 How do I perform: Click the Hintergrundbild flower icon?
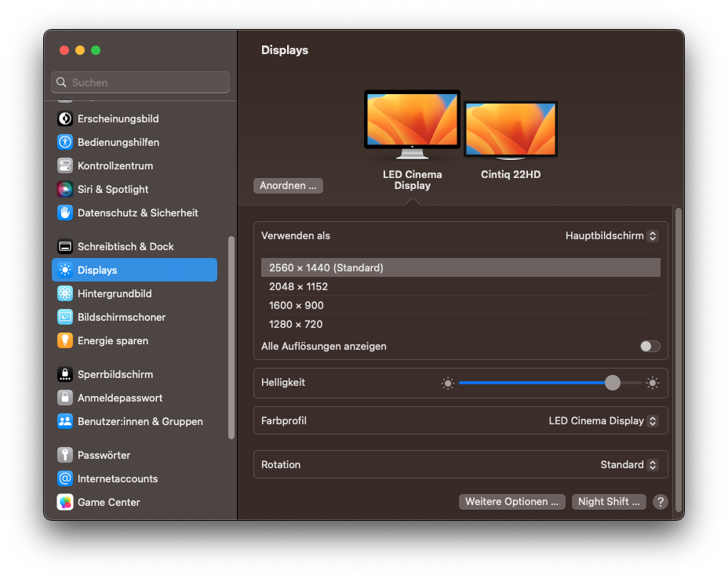65,293
